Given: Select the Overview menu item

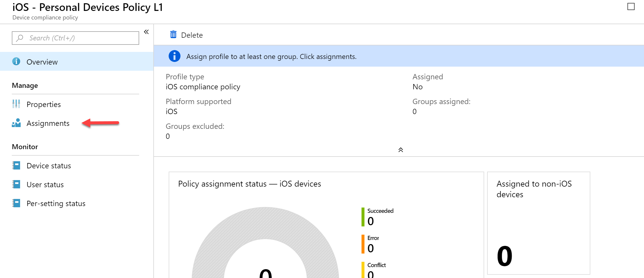Looking at the screenshot, I should click(x=77, y=61).
